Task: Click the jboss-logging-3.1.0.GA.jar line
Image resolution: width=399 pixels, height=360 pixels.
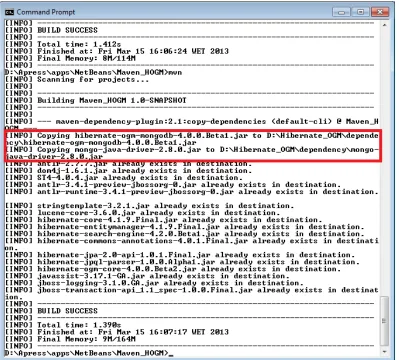Action: click(x=154, y=283)
